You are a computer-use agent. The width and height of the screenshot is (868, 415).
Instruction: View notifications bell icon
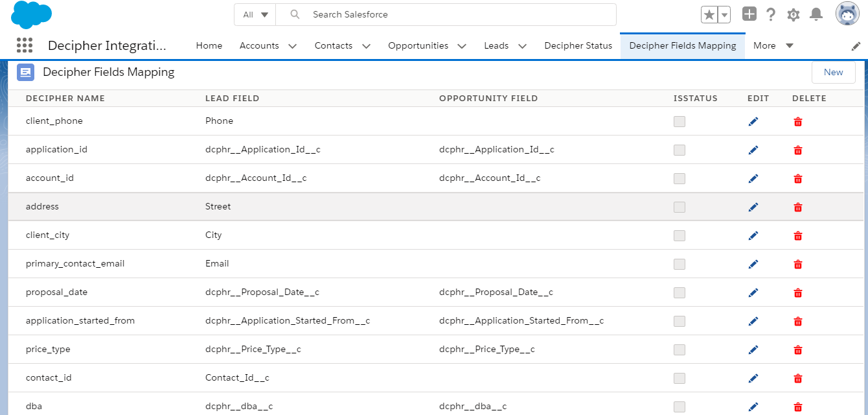point(816,14)
